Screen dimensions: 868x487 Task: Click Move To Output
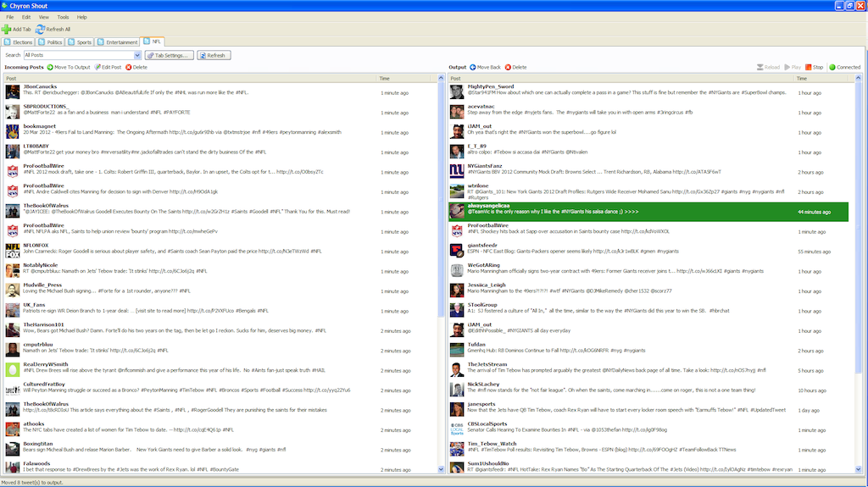(x=69, y=67)
